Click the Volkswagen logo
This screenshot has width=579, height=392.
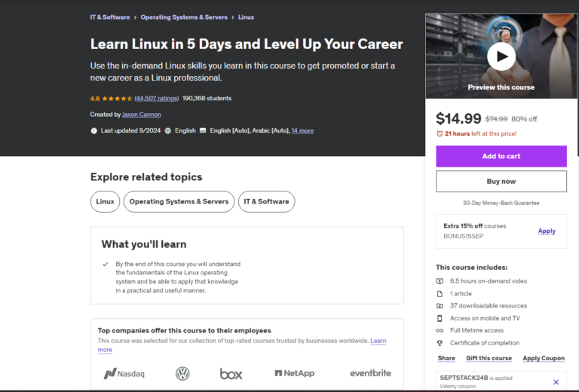pyautogui.click(x=182, y=374)
